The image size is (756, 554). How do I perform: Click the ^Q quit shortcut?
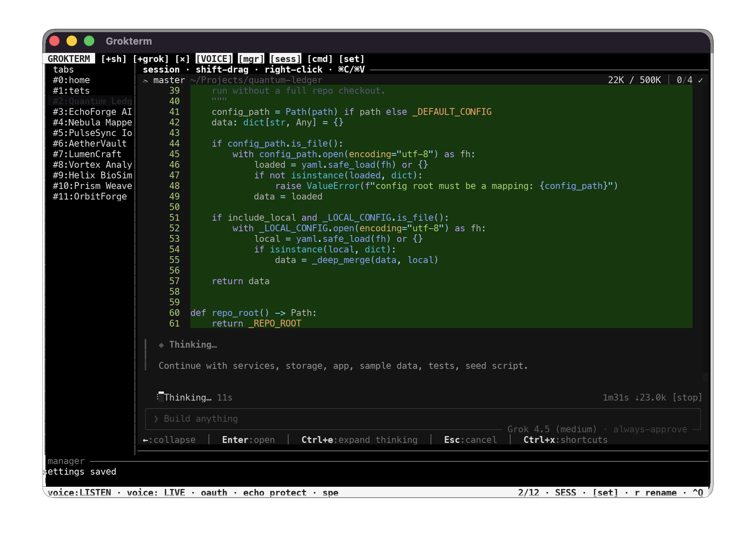pyautogui.click(x=698, y=493)
